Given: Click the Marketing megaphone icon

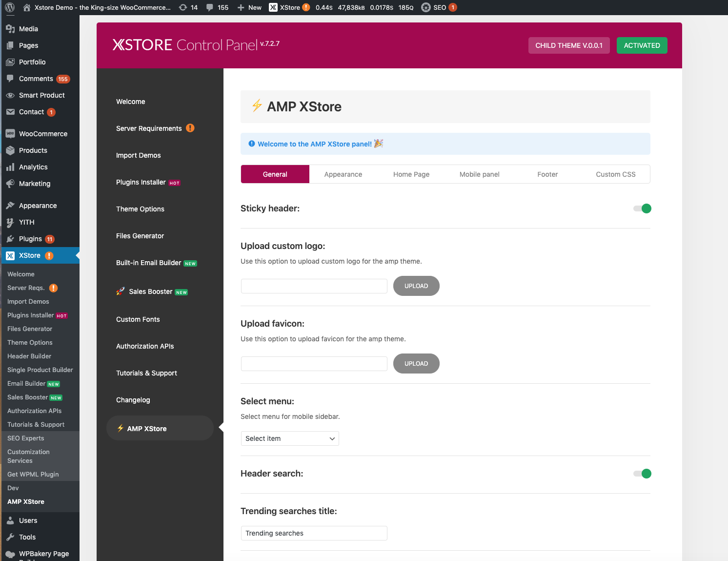Looking at the screenshot, I should tap(10, 184).
